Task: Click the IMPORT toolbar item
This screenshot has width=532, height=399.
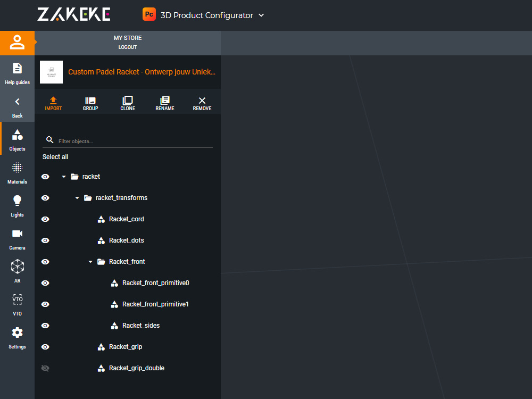Action: point(53,102)
